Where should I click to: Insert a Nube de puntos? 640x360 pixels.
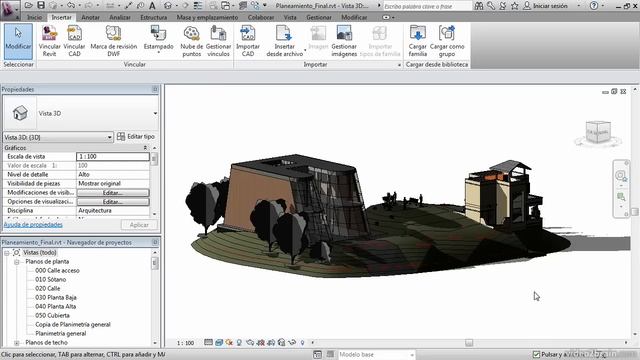191,41
